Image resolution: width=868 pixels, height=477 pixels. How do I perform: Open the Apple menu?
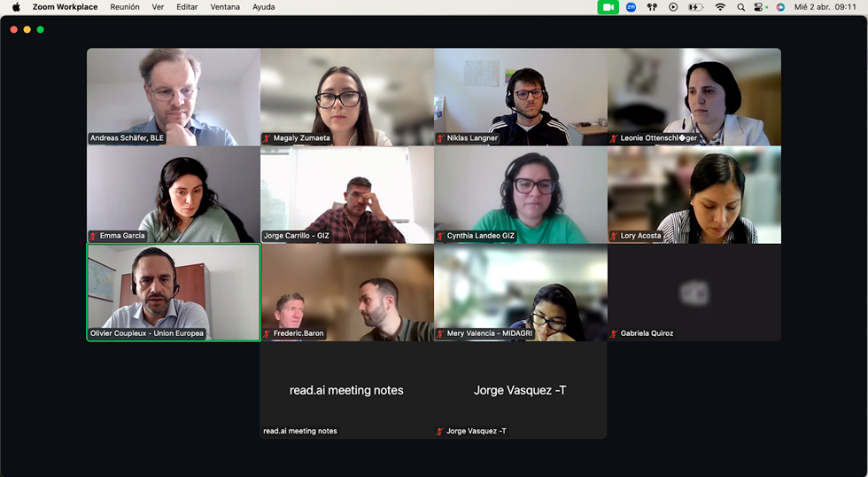(16, 7)
